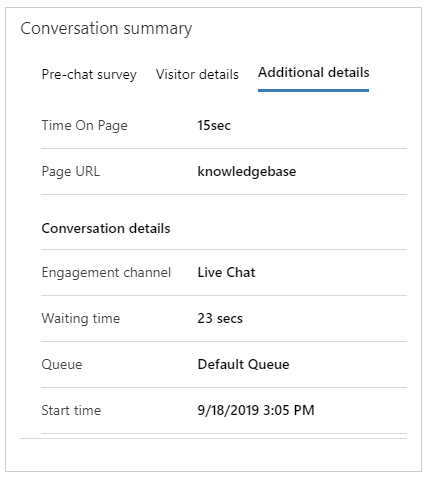Click the Time On Page label

tap(84, 125)
